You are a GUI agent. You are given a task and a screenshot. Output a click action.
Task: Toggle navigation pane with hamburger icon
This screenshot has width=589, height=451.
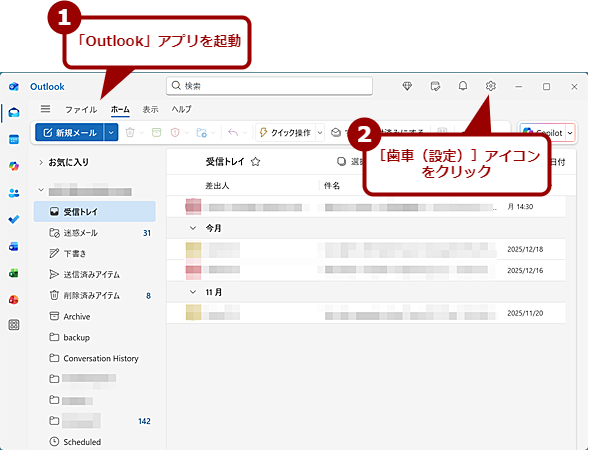45,109
